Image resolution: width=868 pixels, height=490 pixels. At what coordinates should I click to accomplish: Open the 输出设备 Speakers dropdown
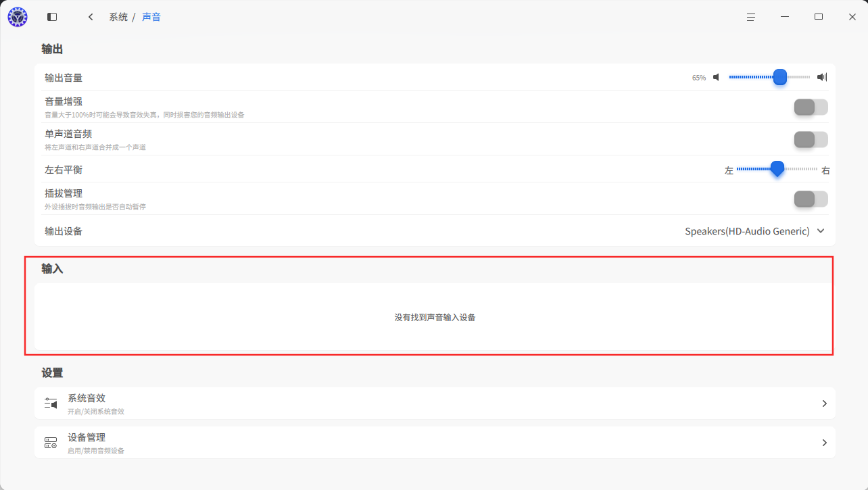click(755, 231)
